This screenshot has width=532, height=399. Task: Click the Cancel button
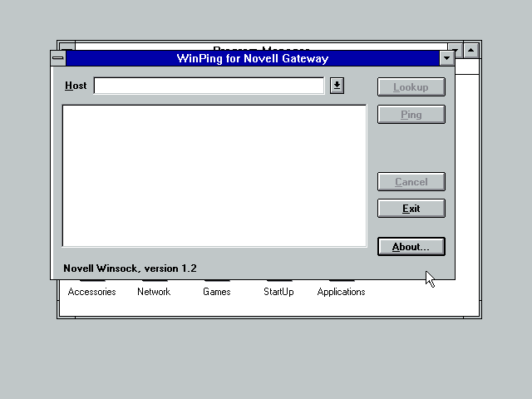pos(411,181)
